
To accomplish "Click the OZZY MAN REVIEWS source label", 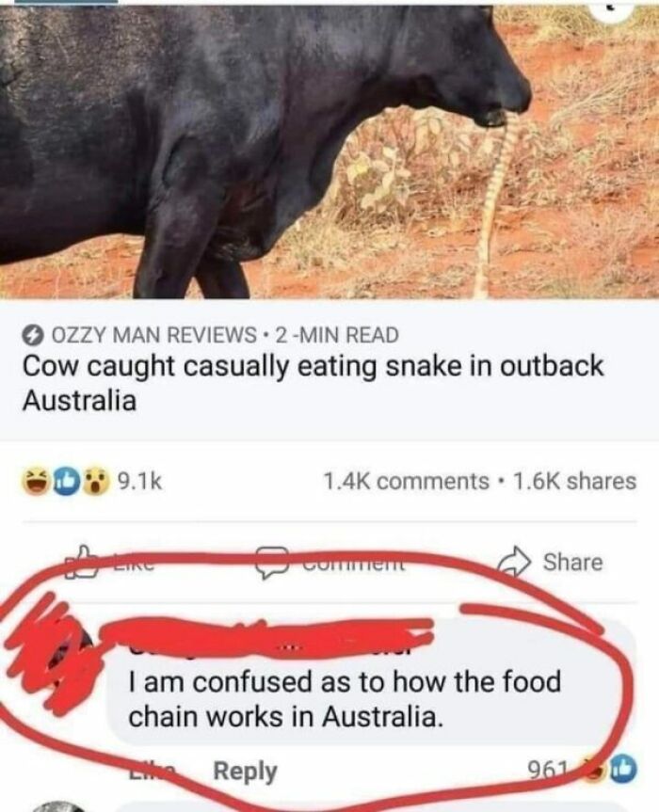I will [x=153, y=335].
